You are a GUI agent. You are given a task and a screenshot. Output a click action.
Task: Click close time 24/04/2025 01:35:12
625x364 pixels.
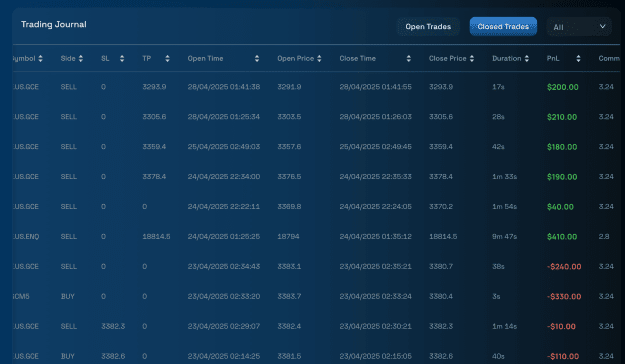point(375,236)
